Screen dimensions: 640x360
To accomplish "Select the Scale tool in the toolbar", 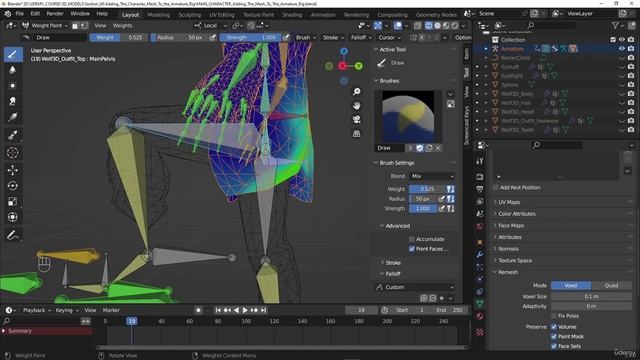I will click(13, 201).
